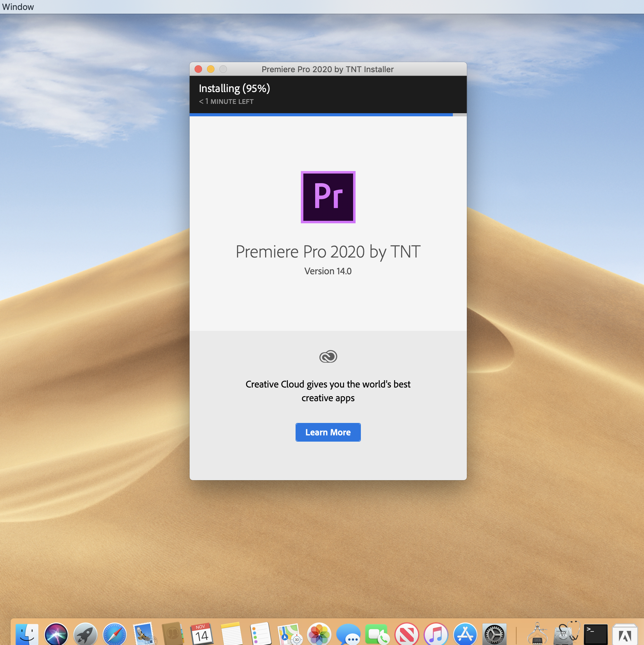
Task: Open iTunes music icon in dock
Action: 436,634
